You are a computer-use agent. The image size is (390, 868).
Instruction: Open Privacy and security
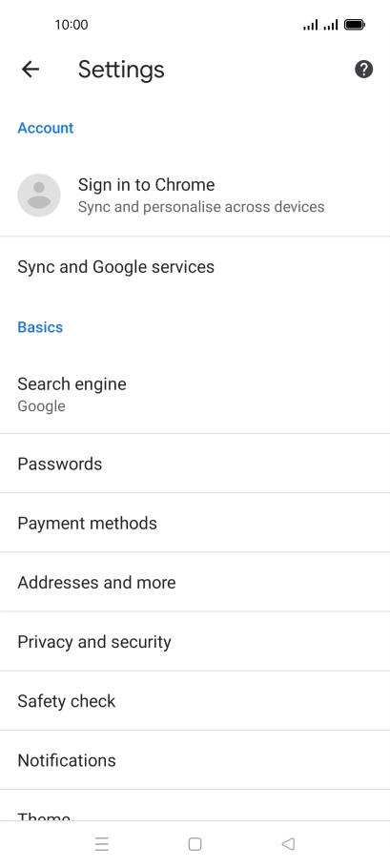point(195,641)
